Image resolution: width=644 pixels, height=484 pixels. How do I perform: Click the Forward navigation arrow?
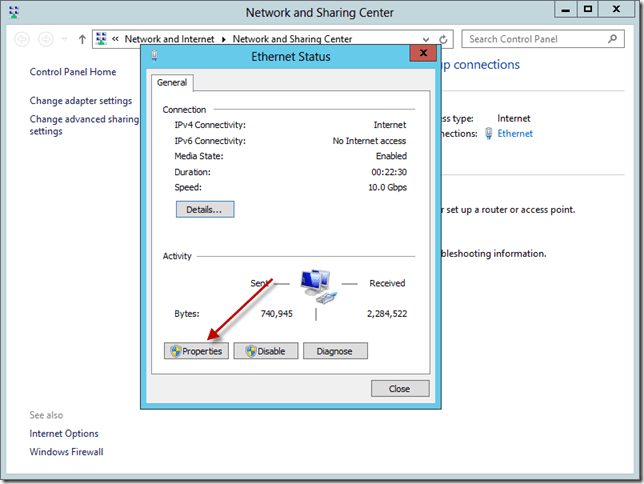pyautogui.click(x=46, y=40)
